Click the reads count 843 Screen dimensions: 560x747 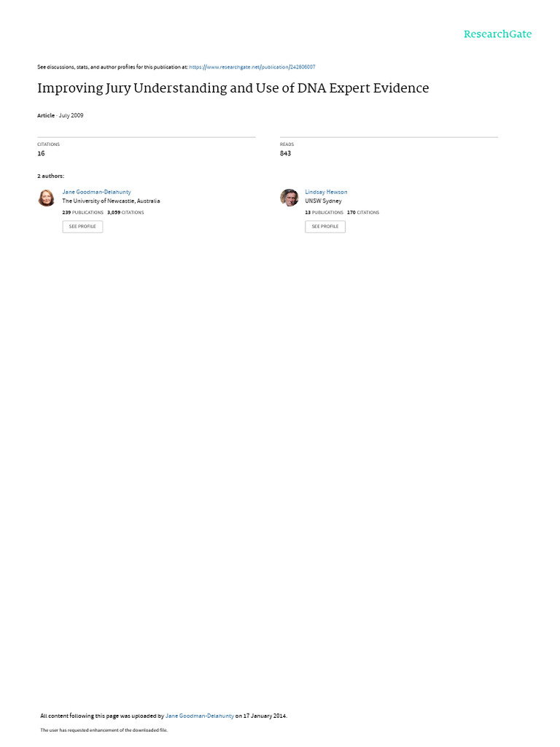pyautogui.click(x=285, y=153)
